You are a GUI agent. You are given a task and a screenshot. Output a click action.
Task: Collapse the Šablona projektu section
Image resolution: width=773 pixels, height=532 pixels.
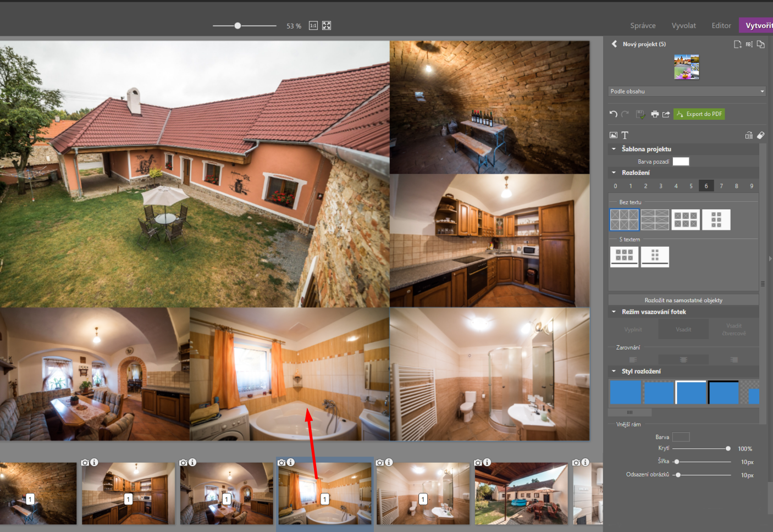coord(614,149)
